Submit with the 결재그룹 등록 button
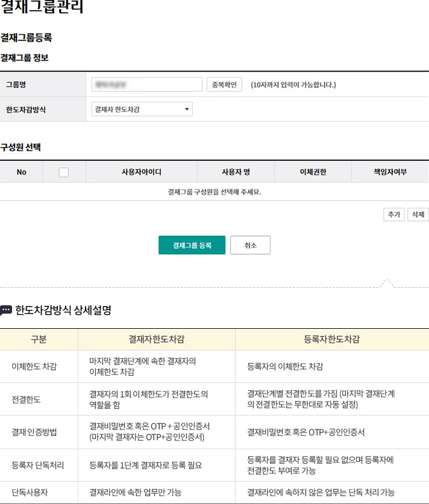Viewport: 429px width, 504px height. point(192,245)
